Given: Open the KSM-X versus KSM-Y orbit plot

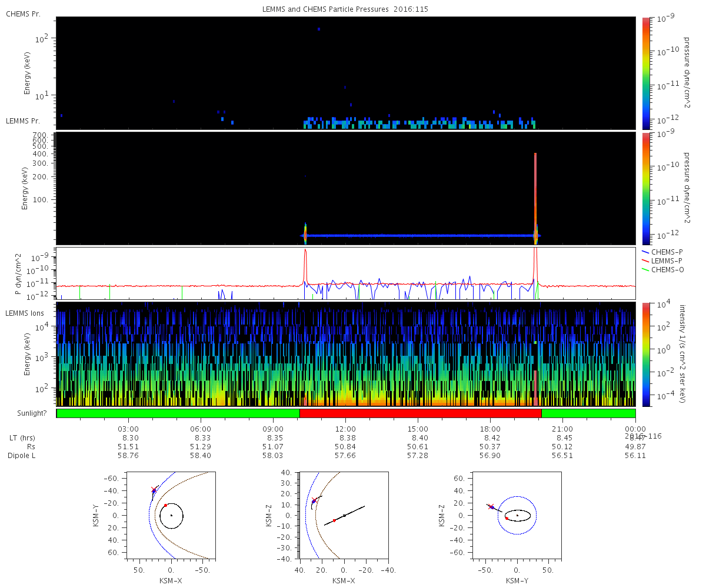Looking at the screenshot, I should (171, 514).
